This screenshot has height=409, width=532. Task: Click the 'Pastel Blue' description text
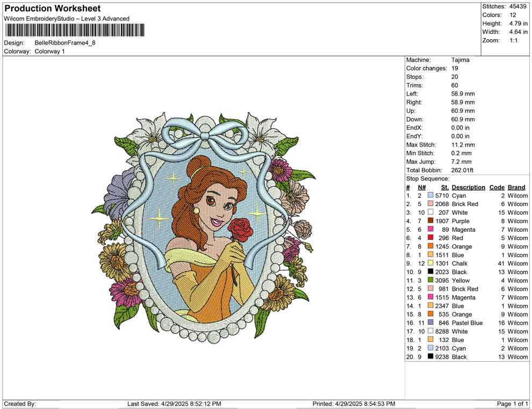pyautogui.click(x=467, y=323)
